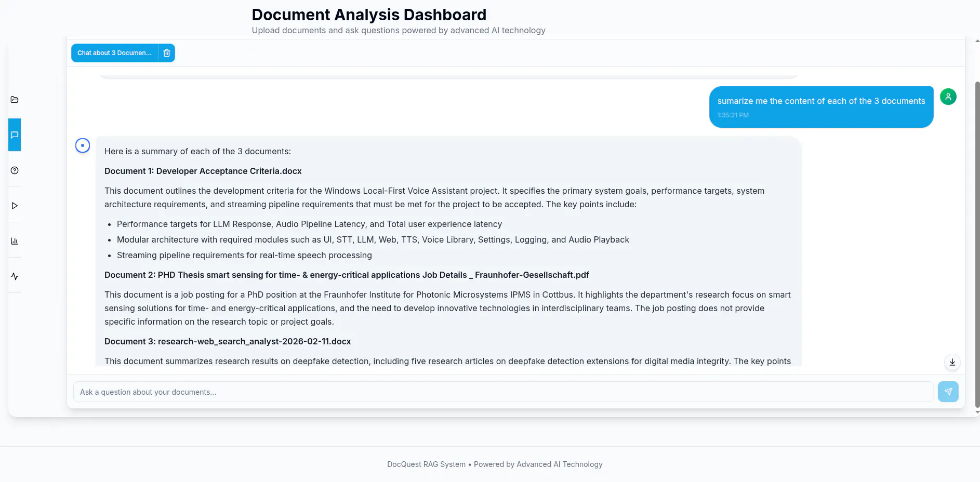The width and height of the screenshot is (980, 482).
Task: Click the scrollbar up arrow at top right
Action: (x=977, y=41)
